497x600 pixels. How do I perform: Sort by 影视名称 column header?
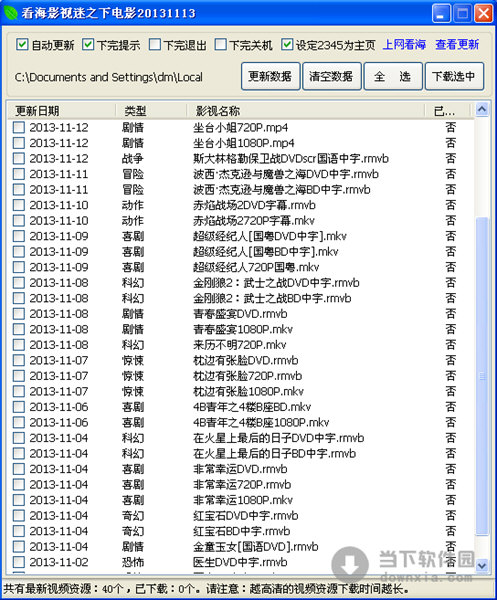click(x=305, y=111)
